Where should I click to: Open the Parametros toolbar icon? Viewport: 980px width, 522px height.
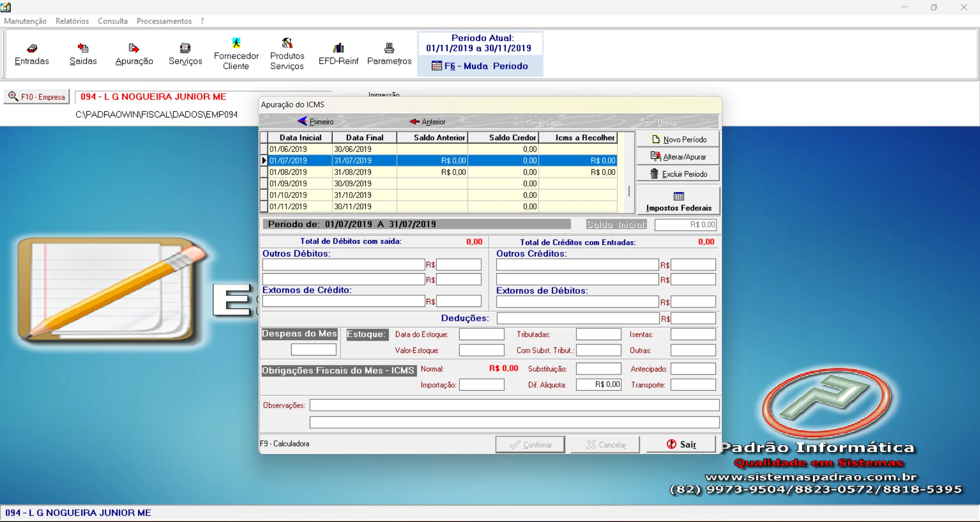click(389, 54)
